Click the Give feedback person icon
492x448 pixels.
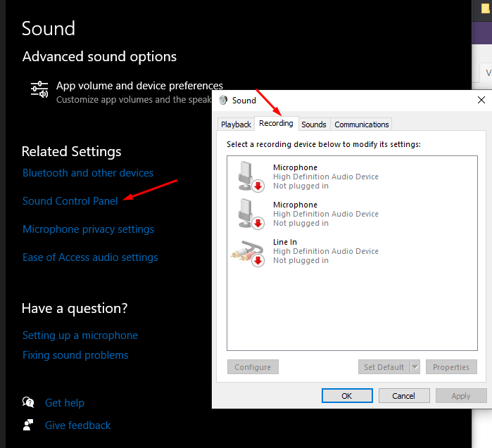[x=28, y=425]
